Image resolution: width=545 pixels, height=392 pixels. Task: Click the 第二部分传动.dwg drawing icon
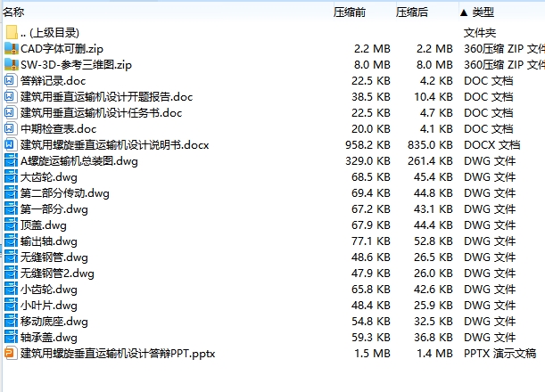pyautogui.click(x=11, y=192)
